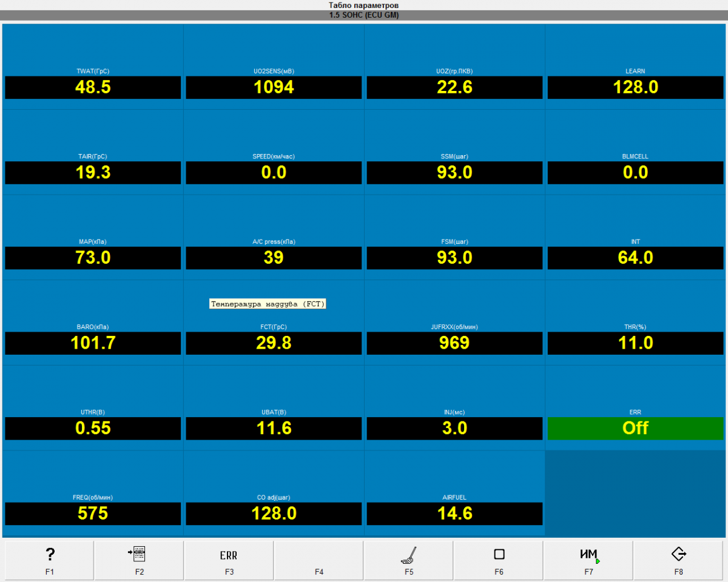The height and width of the screenshot is (582, 728).
Task: Click the F5 broom clear icon button
Action: (409, 561)
